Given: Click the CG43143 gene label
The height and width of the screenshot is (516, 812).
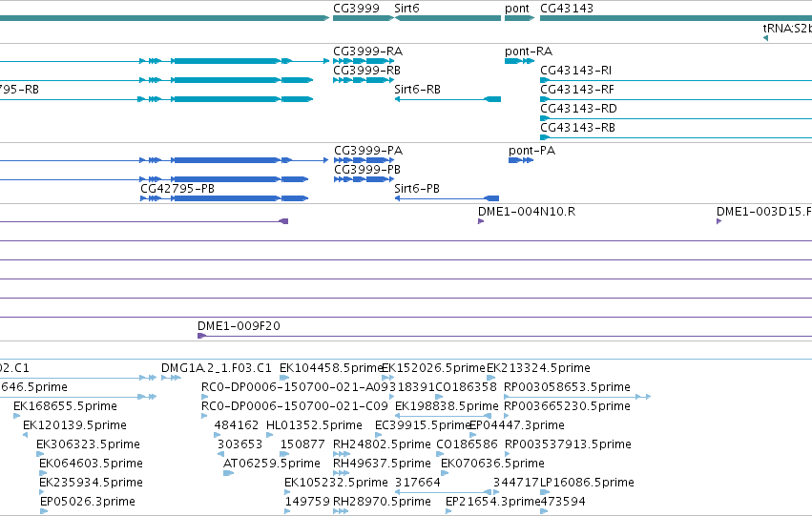Looking at the screenshot, I should point(567,9).
